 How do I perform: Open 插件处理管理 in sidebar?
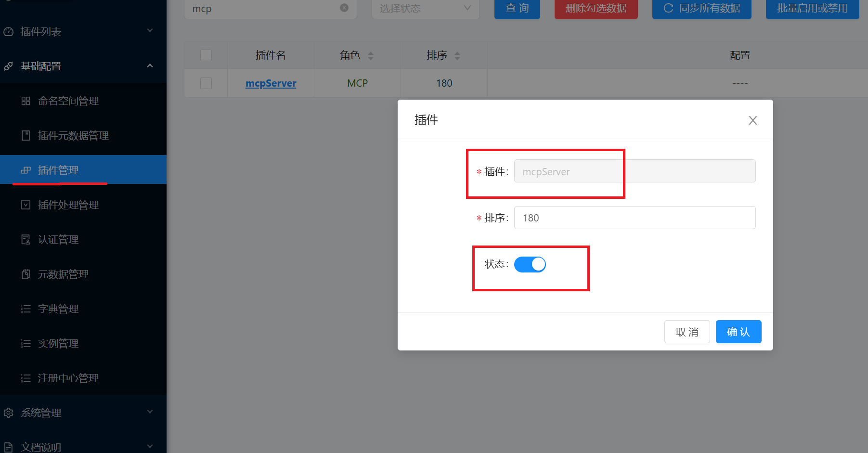click(68, 205)
